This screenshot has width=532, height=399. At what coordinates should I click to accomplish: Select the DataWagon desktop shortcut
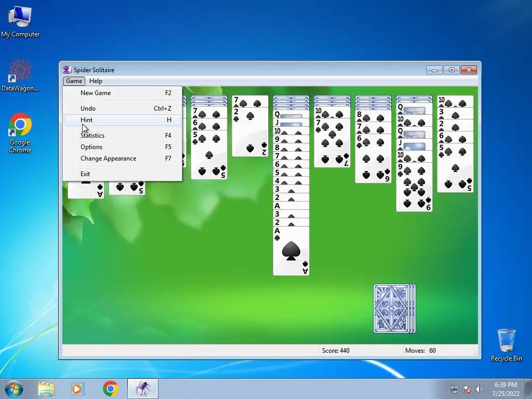20,75
